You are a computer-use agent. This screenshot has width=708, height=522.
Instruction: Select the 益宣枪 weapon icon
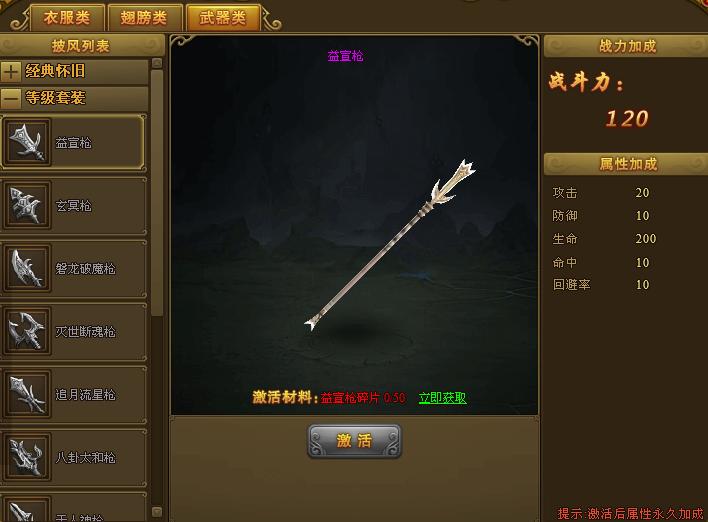click(x=27, y=142)
